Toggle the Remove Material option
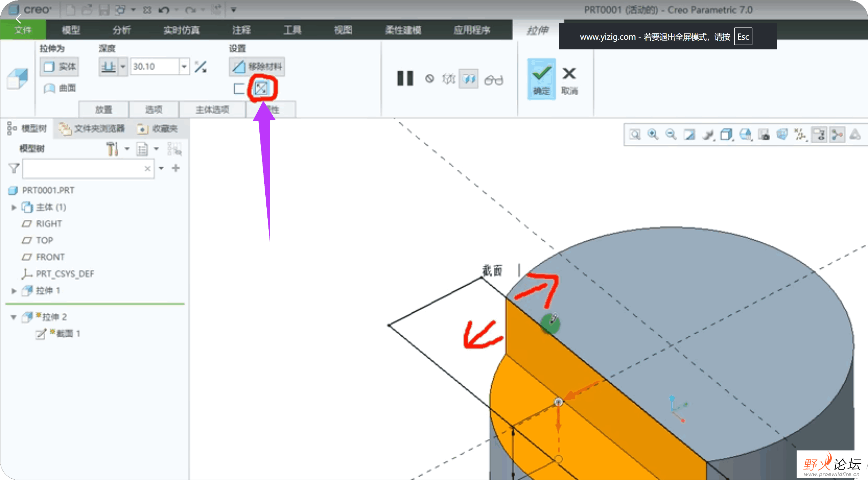The height and width of the screenshot is (480, 868). [257, 67]
